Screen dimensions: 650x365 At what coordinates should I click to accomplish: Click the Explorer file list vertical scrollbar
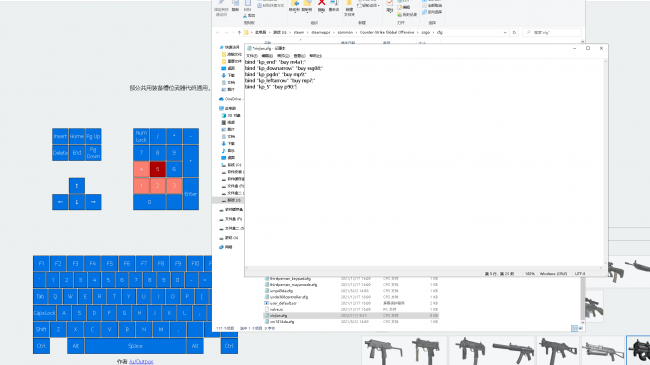pos(582,299)
